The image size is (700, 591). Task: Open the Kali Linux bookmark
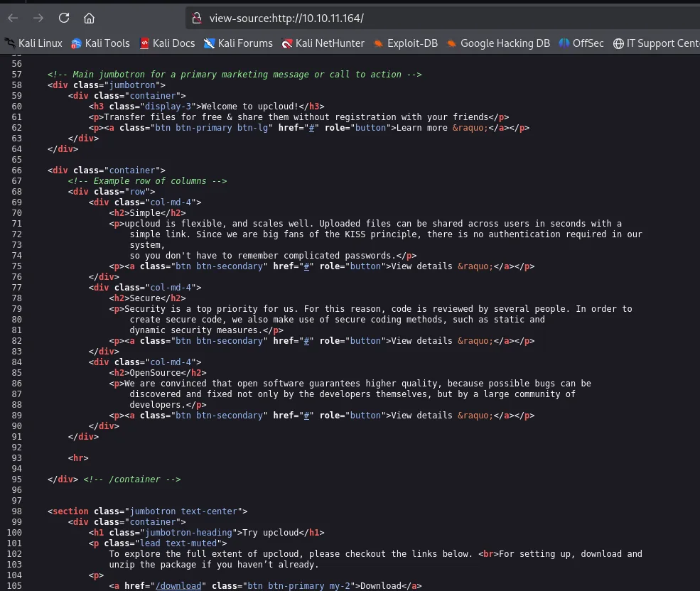tap(33, 43)
